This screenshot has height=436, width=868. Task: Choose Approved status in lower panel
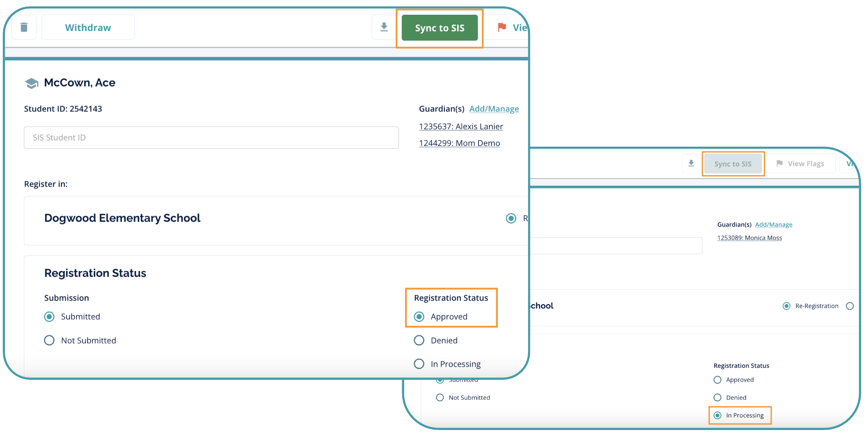tap(717, 380)
